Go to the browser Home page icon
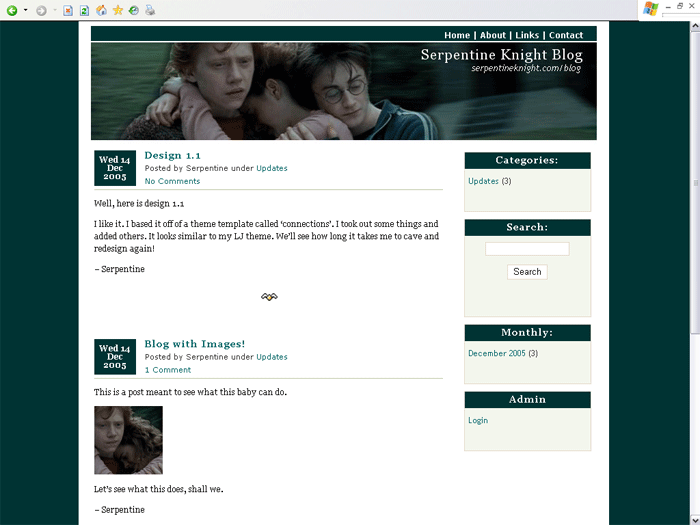 coord(101,10)
